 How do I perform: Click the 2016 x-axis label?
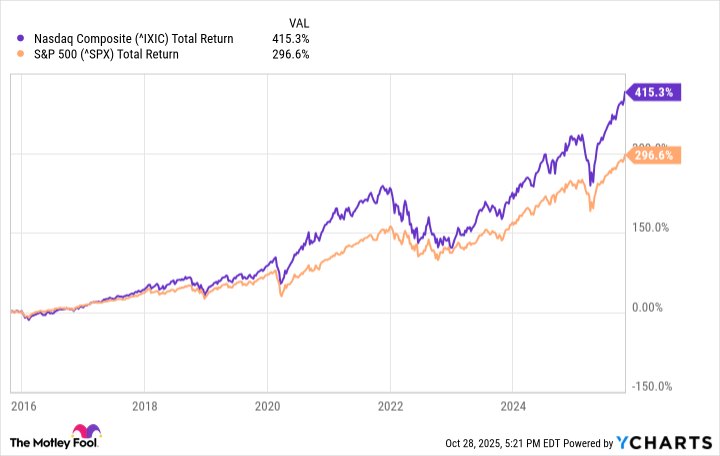click(23, 406)
